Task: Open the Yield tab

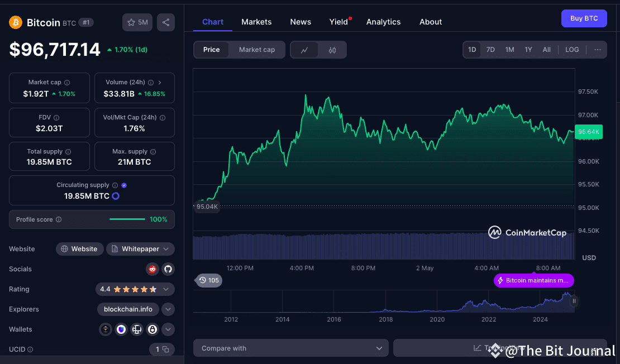Action: 339,22
